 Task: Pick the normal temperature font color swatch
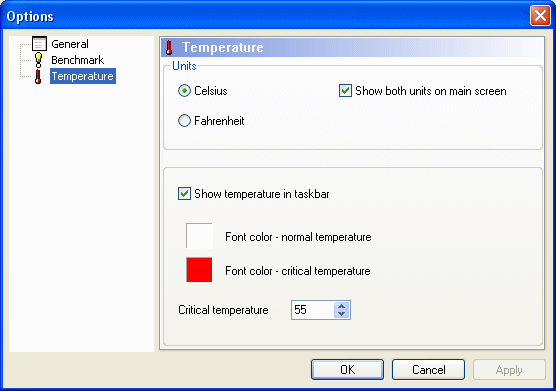(199, 236)
